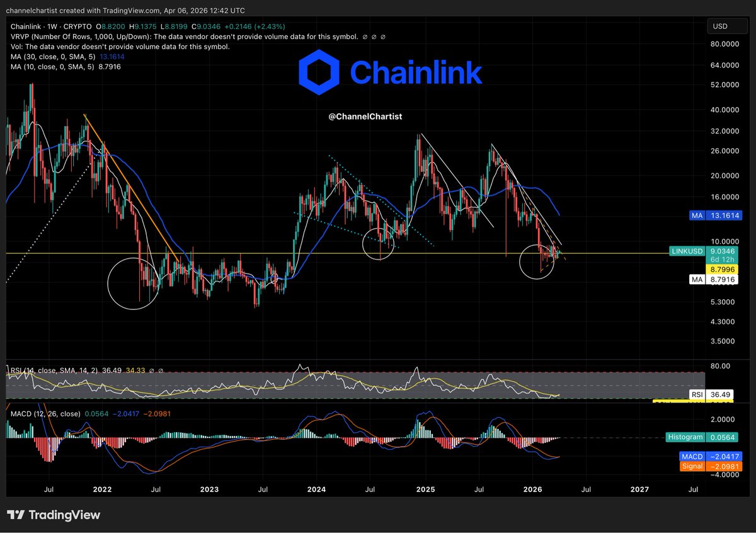Click the white MA 8.7916 price-axis label
This screenshot has height=533, width=756.
click(x=715, y=278)
